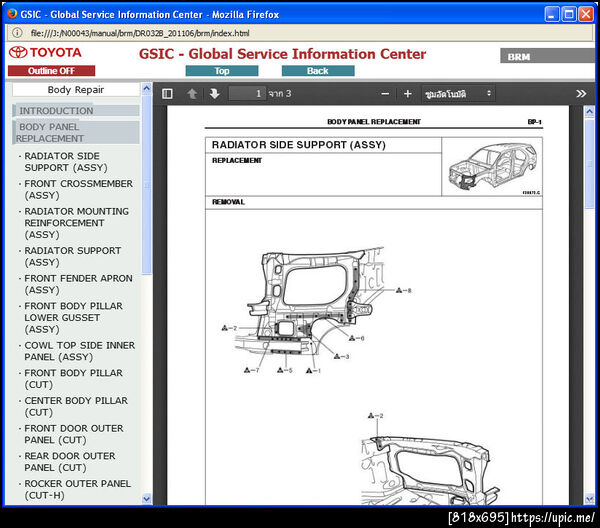Image resolution: width=600 pixels, height=528 pixels.
Task: Click the REPLACEMENT heading in the PDF
Action: 237,160
